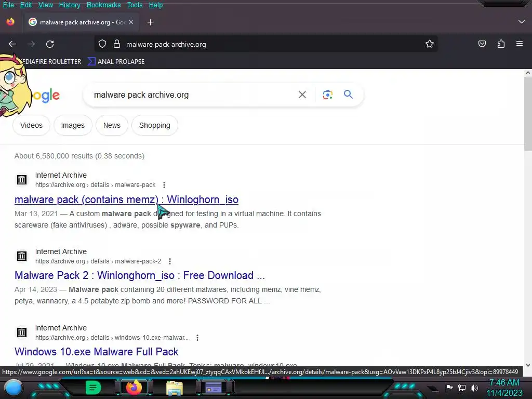Viewport: 532px width, 399px height.
Task: Open Action Center flag tray icon
Action: tap(449, 388)
